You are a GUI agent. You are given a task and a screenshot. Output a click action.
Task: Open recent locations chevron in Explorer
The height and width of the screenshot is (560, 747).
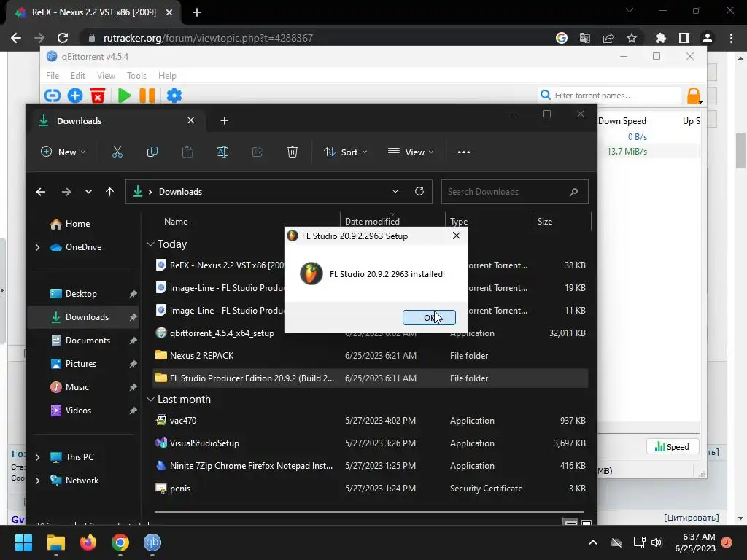click(88, 192)
